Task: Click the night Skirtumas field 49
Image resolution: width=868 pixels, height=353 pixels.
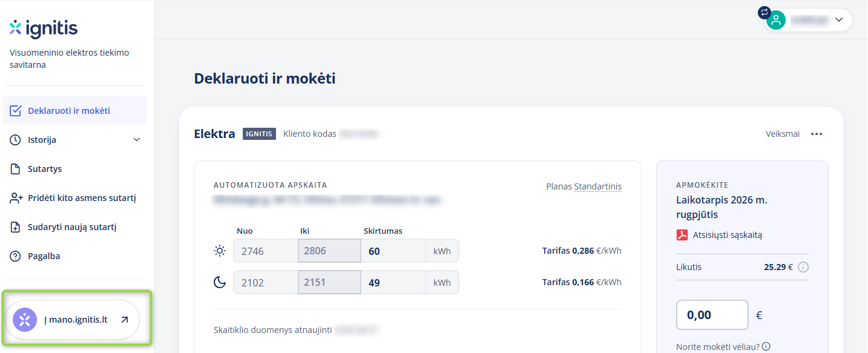Action: click(393, 282)
